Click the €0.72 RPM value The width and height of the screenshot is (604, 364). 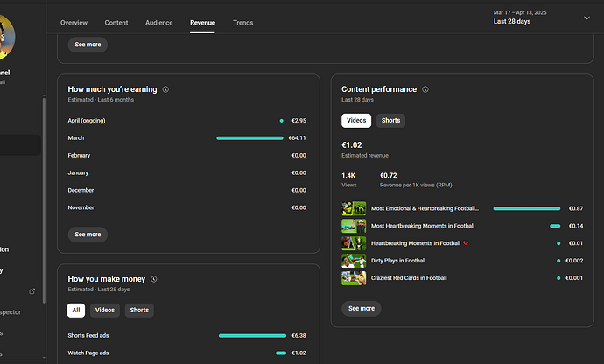point(389,176)
